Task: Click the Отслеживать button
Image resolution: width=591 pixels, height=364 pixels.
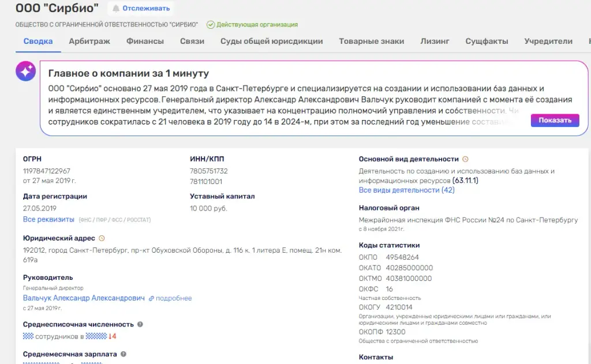Action: tap(141, 8)
